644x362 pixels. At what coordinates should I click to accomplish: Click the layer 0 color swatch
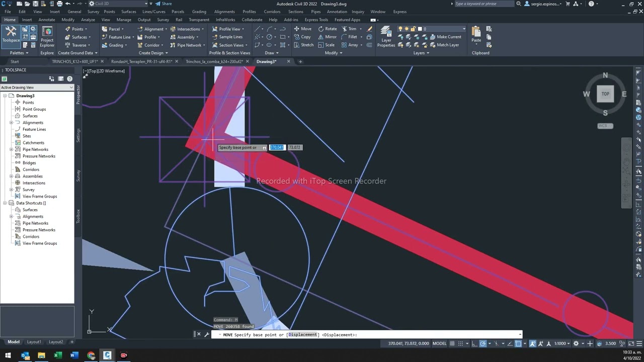pos(420,29)
